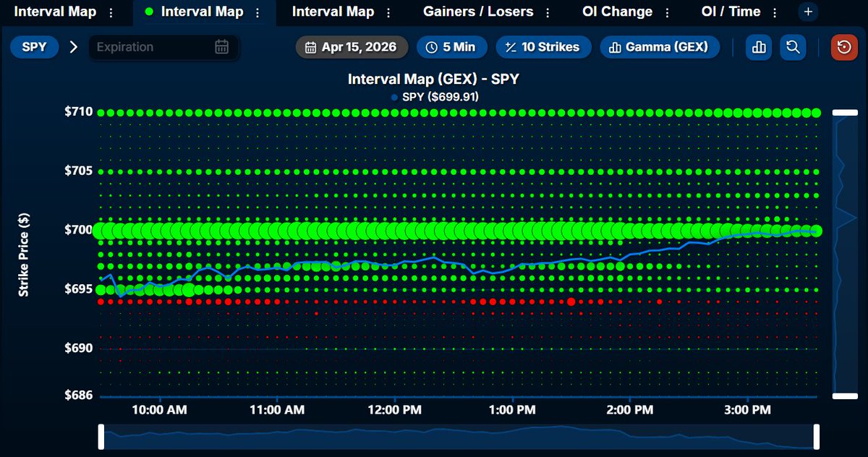The height and width of the screenshot is (457, 868).
Task: Click the 10:00 AM time axis label
Action: [159, 410]
